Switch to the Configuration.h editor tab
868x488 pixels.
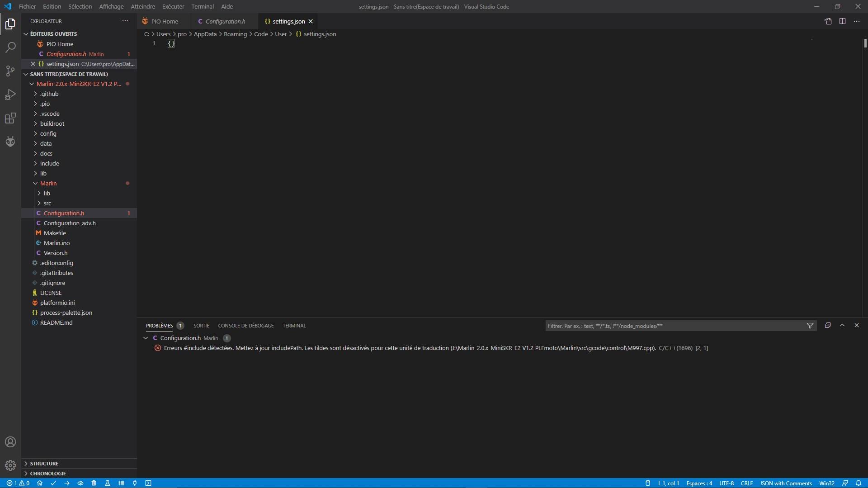[x=225, y=21]
